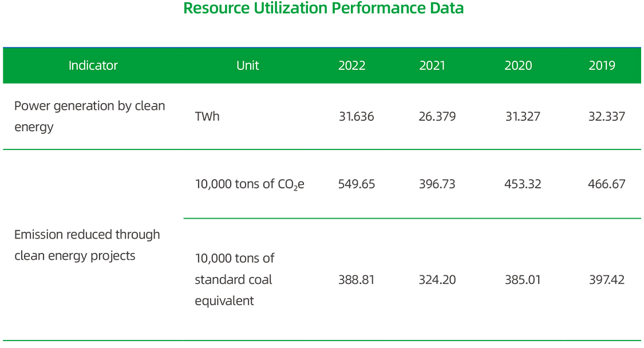Select the '10,000 tons of CO2e' unit cell
The height and width of the screenshot is (348, 644).
(x=250, y=184)
